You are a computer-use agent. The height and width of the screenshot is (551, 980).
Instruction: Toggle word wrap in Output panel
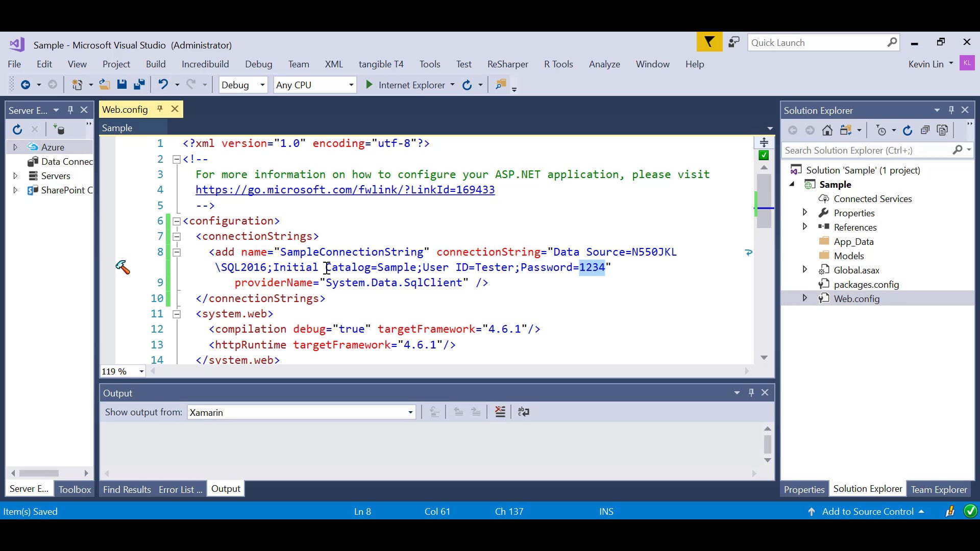pos(524,412)
